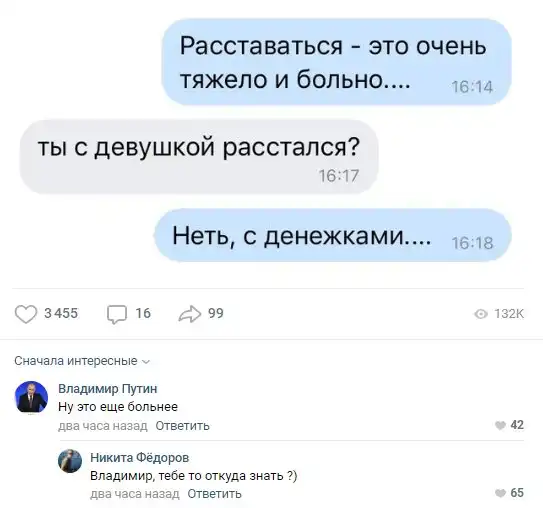Click the 3 455 likes counter
The height and width of the screenshot is (508, 543).
coord(61,313)
